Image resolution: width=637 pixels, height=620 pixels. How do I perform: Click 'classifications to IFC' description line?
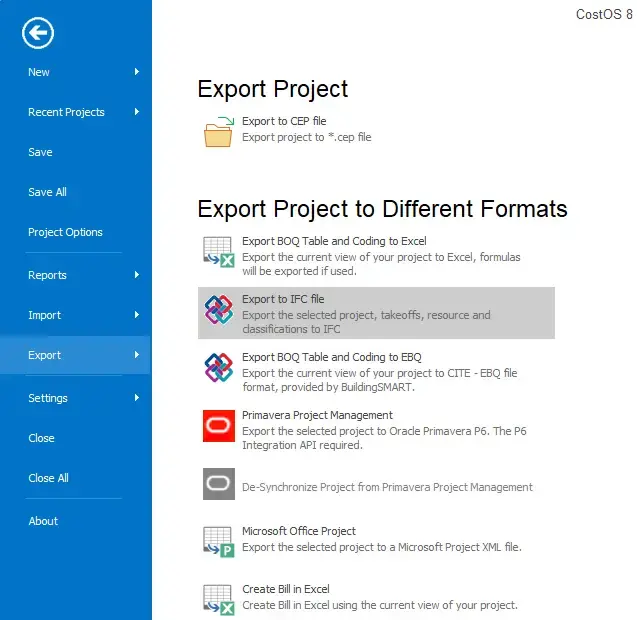[x=291, y=329]
